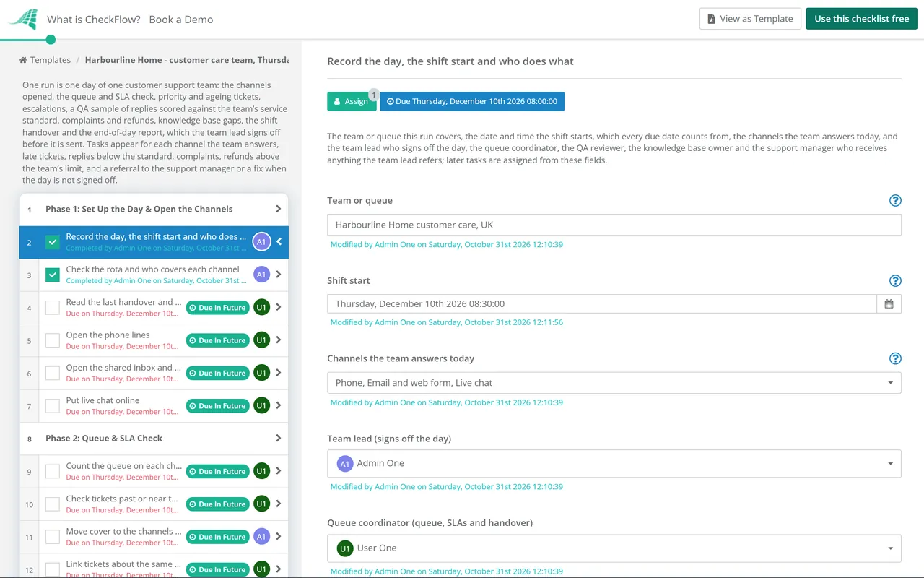Tick the Count the queue checkbox

(x=53, y=471)
